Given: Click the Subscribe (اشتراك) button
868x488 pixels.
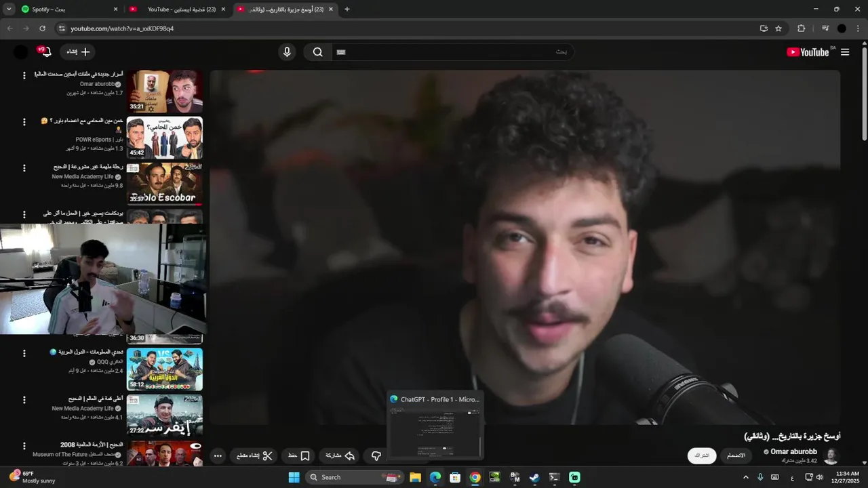Looking at the screenshot, I should point(702,455).
